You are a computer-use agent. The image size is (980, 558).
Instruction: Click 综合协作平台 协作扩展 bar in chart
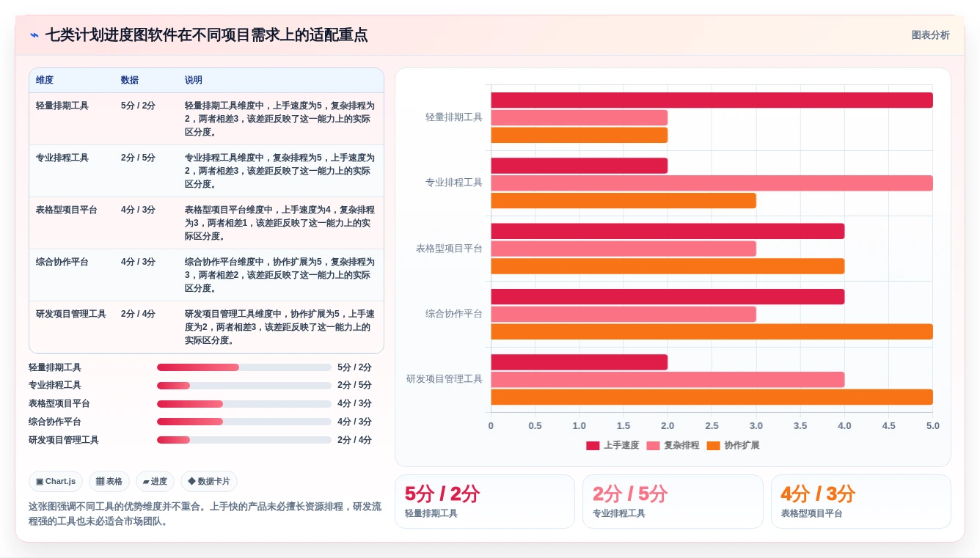pyautogui.click(x=712, y=331)
